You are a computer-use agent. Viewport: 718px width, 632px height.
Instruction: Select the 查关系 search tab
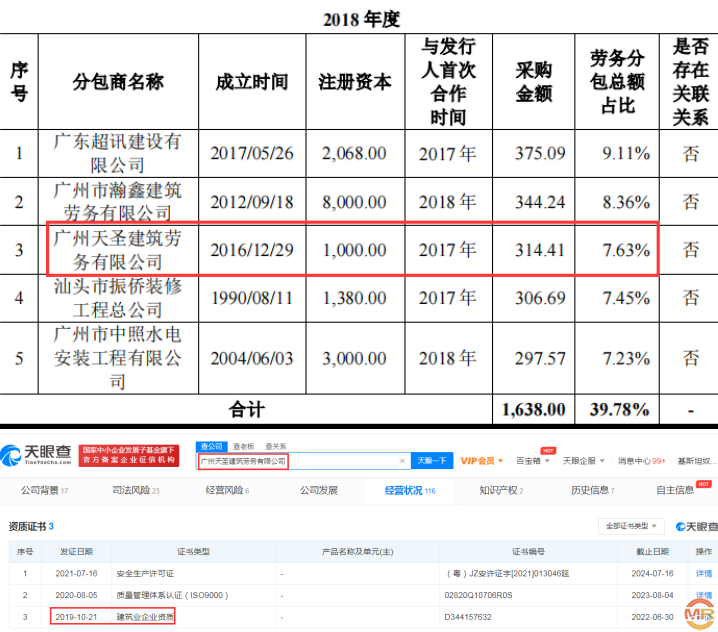276,446
